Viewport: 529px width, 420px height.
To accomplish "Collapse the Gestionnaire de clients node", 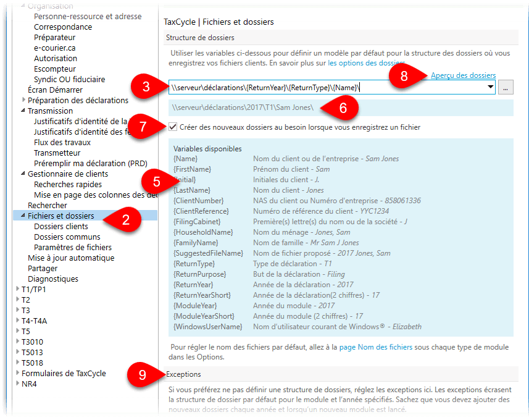I will [x=23, y=174].
